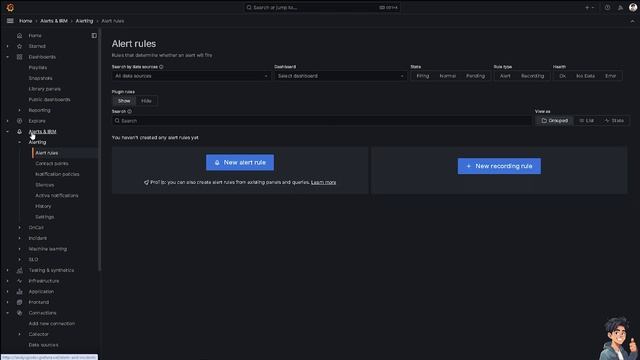Viewport: 640px width, 360px height.
Task: Focus the alert rules Search input
Action: (x=322, y=121)
